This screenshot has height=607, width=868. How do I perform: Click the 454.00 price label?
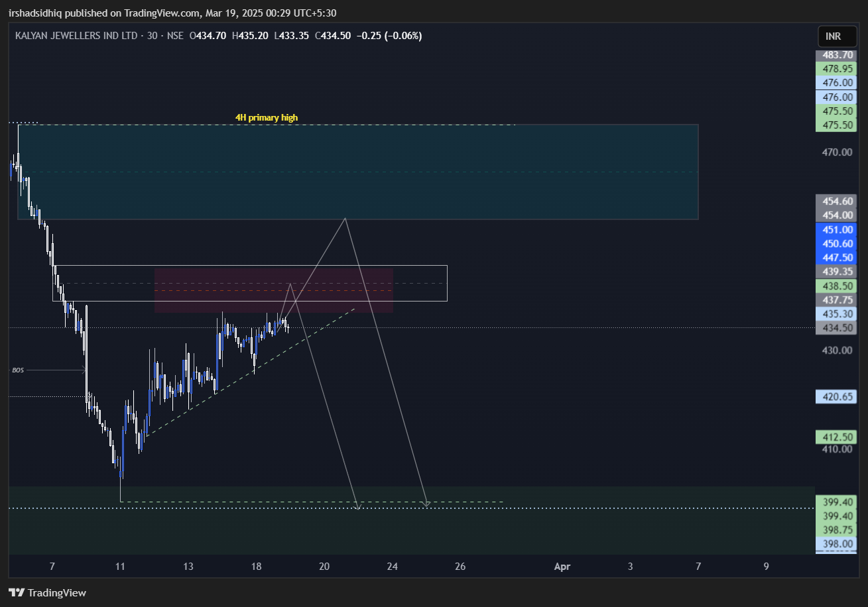point(837,215)
